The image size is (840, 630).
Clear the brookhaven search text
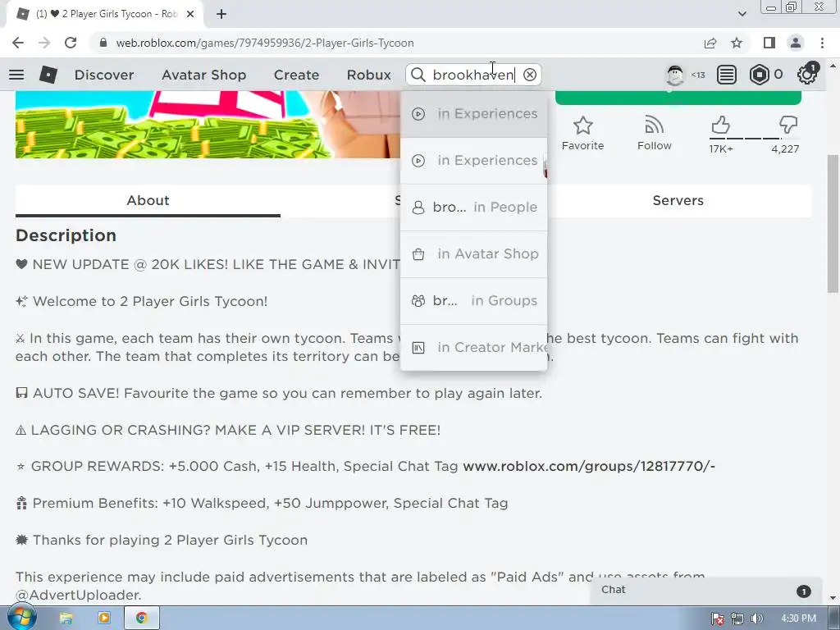530,75
